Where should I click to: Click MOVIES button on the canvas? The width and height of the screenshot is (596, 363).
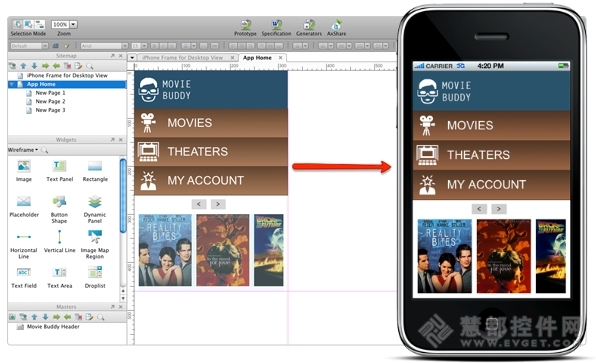(x=211, y=123)
